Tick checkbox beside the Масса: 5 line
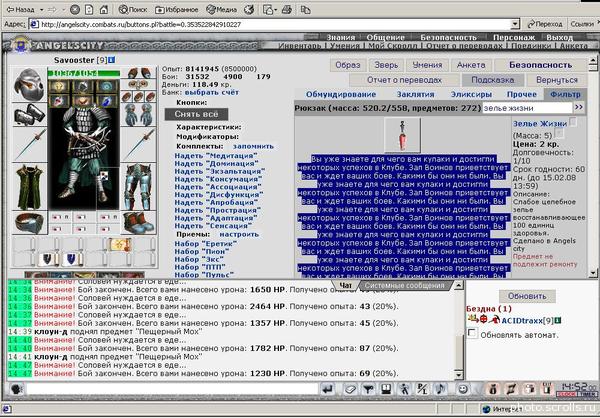The width and height of the screenshot is (600, 418). 559,134
